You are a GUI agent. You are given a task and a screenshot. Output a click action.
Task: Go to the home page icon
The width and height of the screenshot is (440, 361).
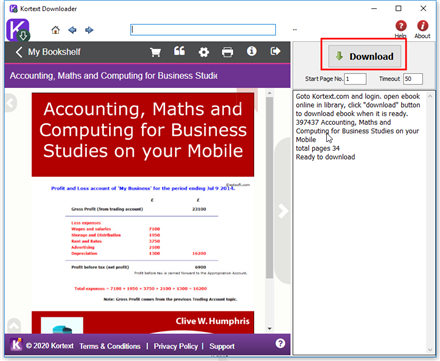tap(56, 30)
